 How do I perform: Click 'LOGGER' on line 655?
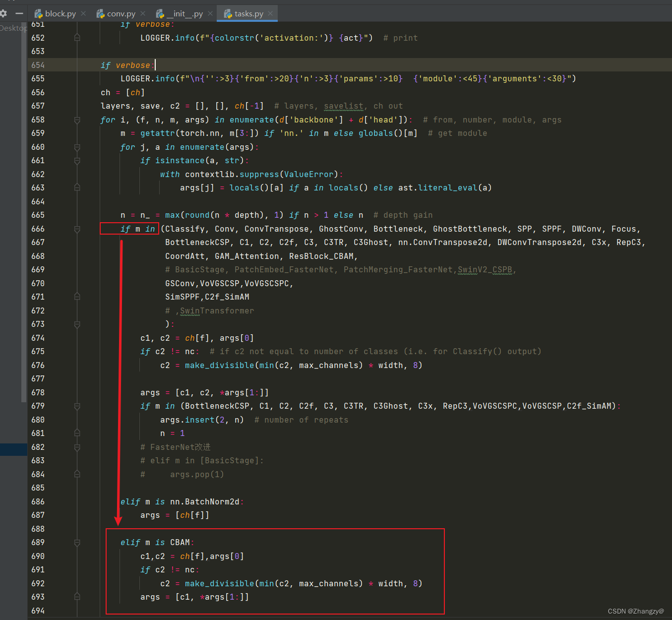point(135,78)
